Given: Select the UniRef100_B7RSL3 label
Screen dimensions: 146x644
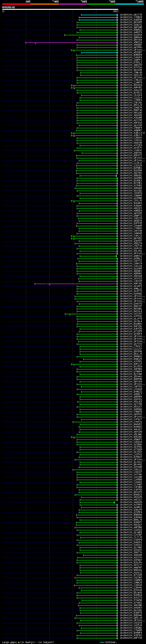Looking at the screenshot, I should tap(131, 63).
